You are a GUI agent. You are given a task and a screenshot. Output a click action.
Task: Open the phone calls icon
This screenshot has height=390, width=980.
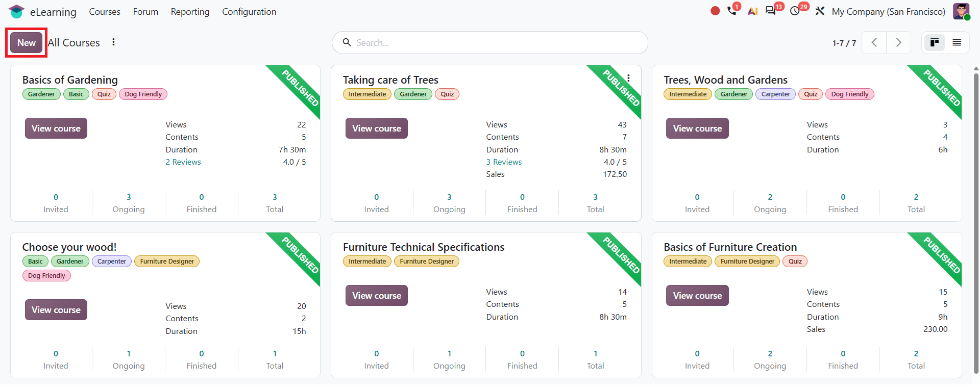point(732,11)
